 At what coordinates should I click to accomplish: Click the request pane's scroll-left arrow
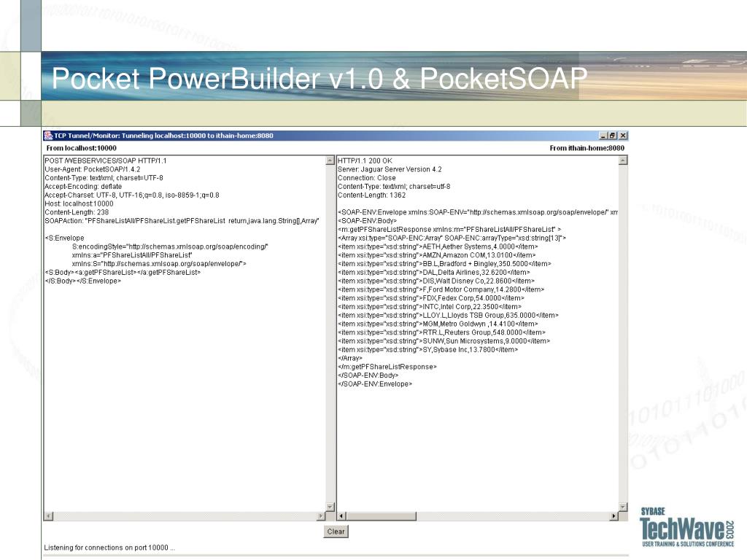[49, 516]
